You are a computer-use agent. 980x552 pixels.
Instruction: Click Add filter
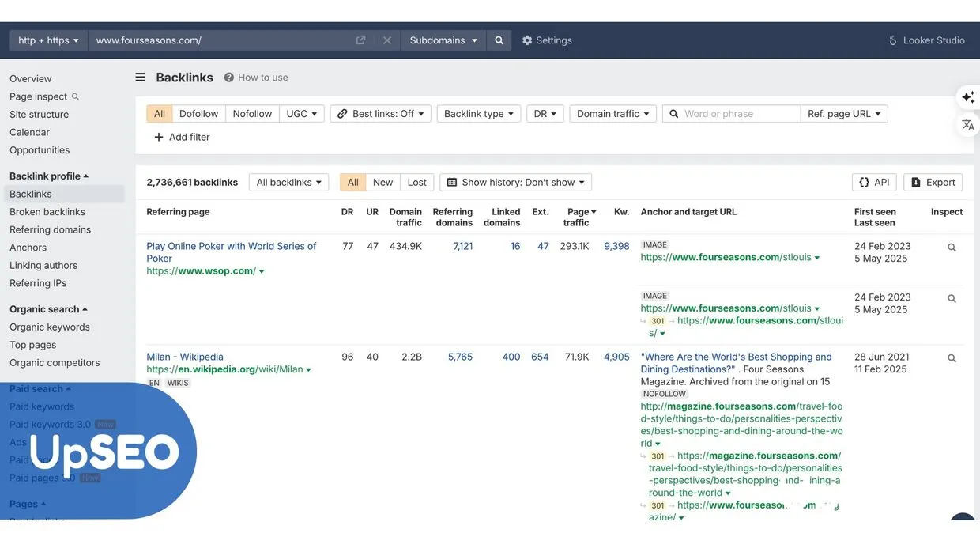point(182,137)
